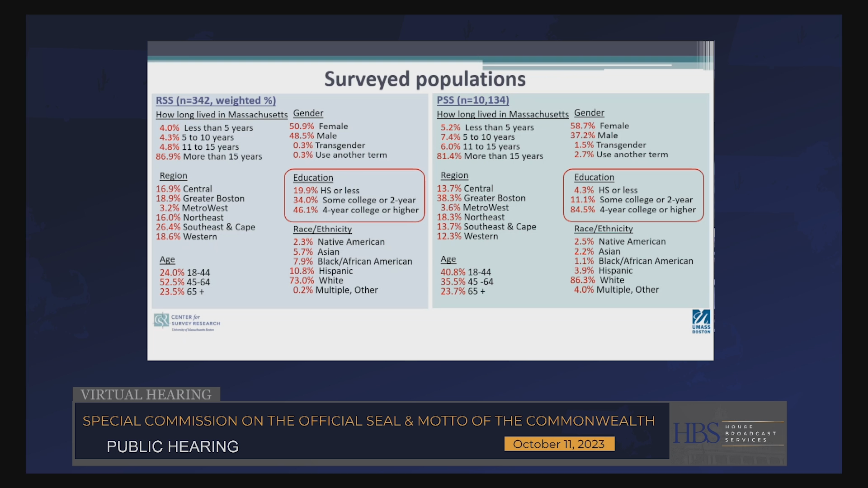Click the RSS (n=342, weighted %) heading

(x=216, y=100)
